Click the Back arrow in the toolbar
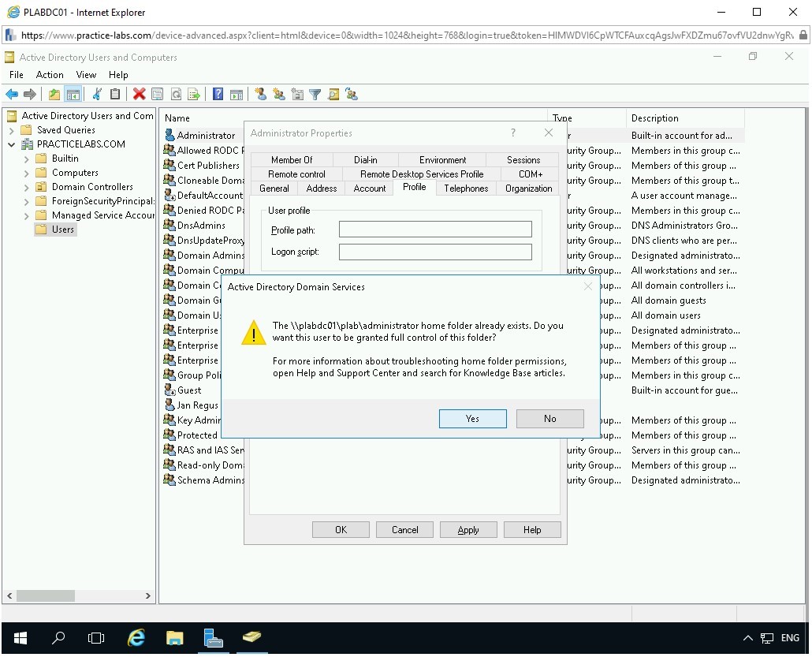812x657 pixels. click(12, 95)
